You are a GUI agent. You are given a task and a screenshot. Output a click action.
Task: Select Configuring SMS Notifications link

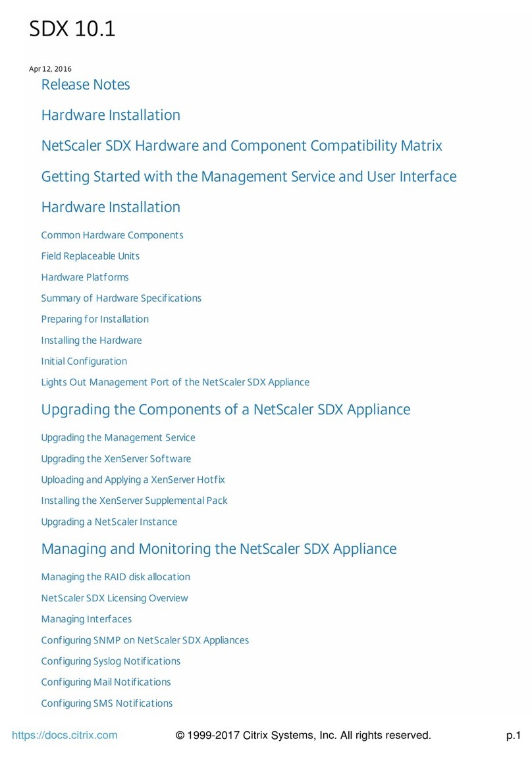107,703
